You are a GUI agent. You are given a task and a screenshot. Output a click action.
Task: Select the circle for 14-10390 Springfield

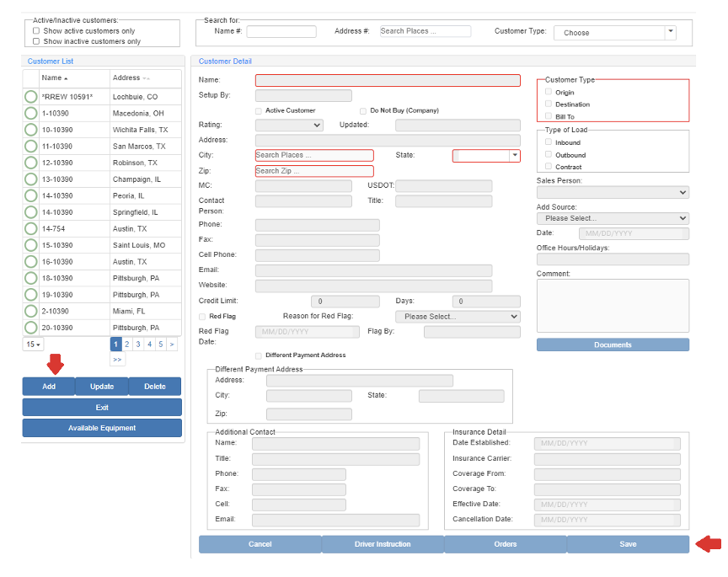tap(30, 212)
